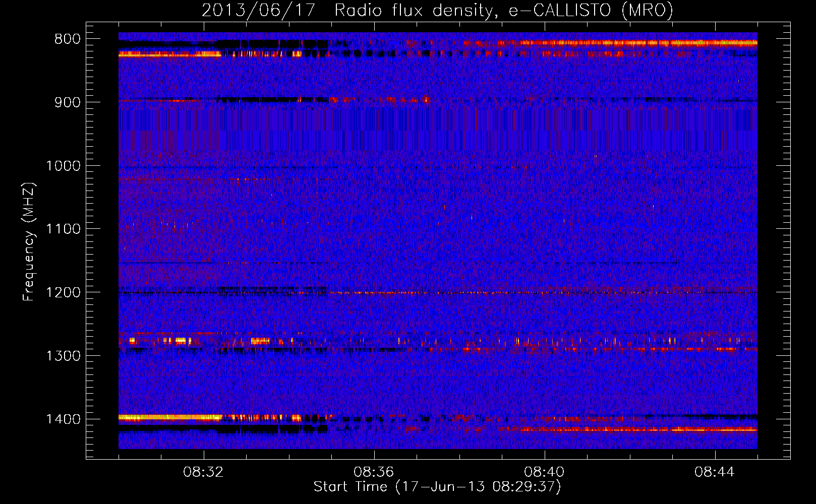Image resolution: width=816 pixels, height=504 pixels.
Task: Click the 'Frequency (MHZ)' axis title
Action: [29, 242]
